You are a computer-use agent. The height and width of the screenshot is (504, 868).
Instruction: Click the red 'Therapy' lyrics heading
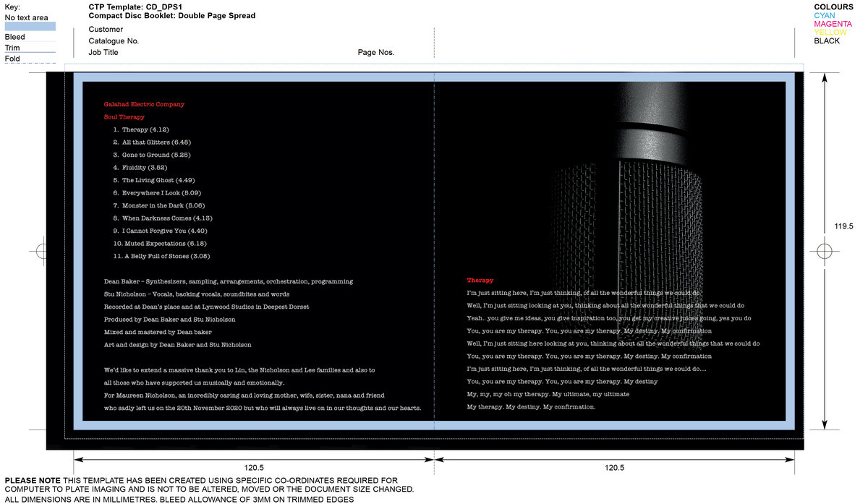(480, 280)
